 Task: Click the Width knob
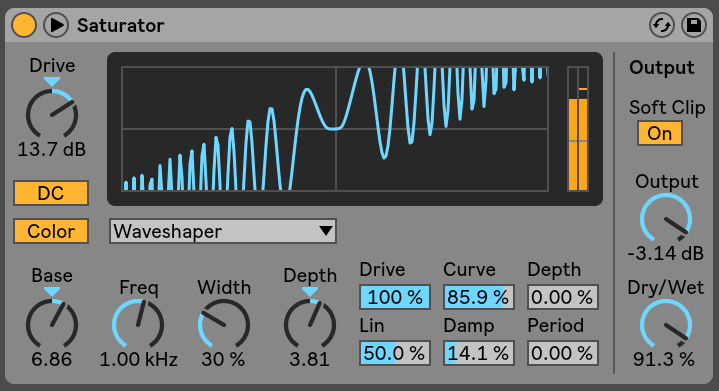coord(224,324)
